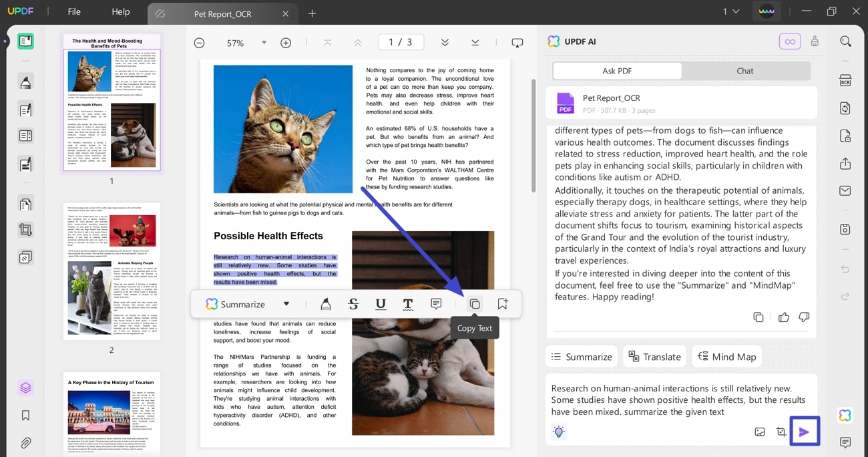Open the crop tool in the left sidebar
Screen dimensions: 868x457
tap(25, 229)
